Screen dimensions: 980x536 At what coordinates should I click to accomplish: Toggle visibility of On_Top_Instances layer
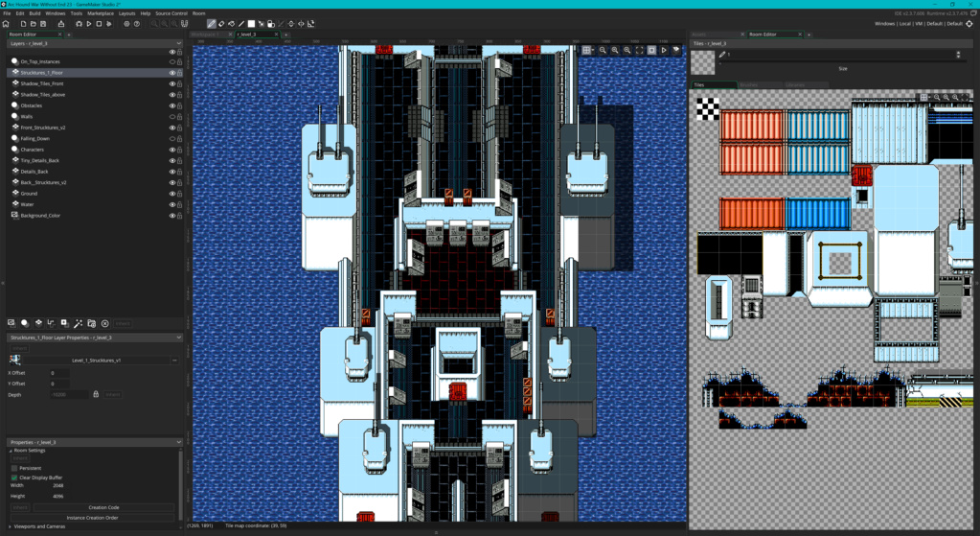pos(172,62)
